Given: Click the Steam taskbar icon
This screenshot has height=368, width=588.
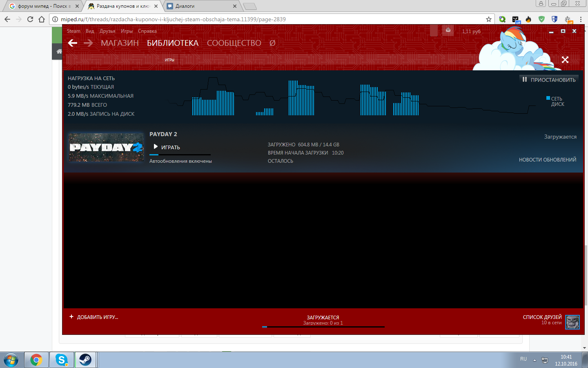Looking at the screenshot, I should (85, 360).
